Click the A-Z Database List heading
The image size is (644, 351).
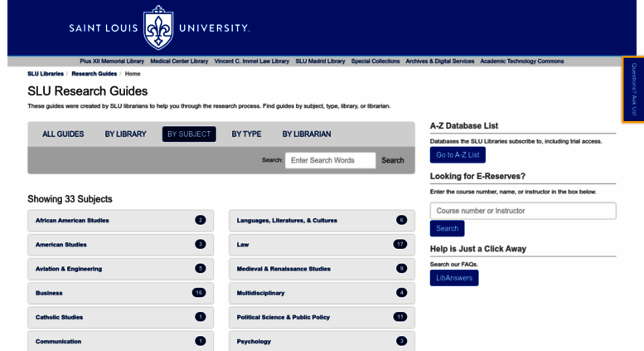coord(464,126)
